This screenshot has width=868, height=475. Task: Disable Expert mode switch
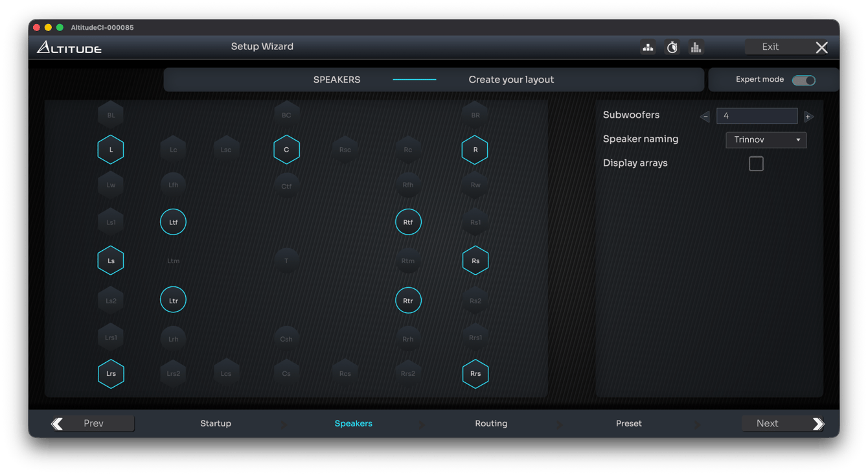coord(804,80)
